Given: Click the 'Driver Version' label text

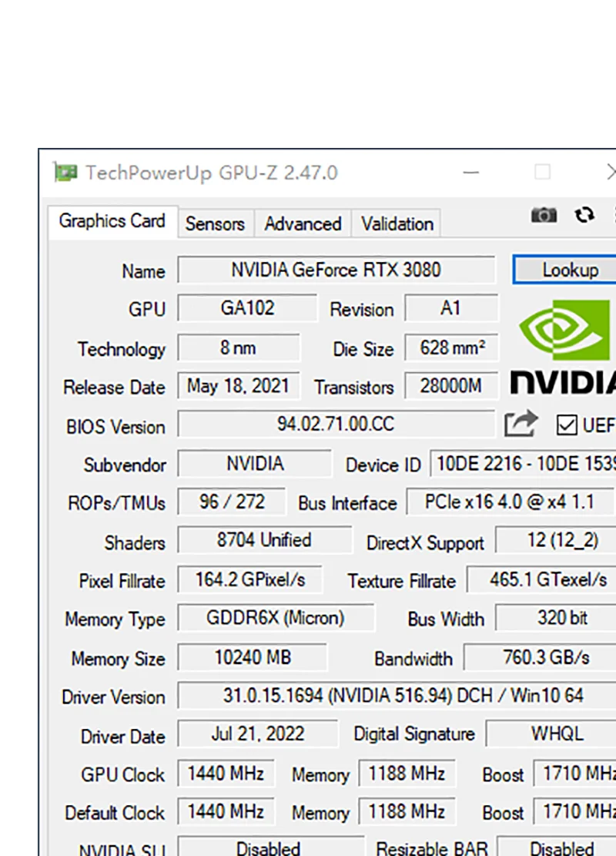Looking at the screenshot, I should click(113, 697).
